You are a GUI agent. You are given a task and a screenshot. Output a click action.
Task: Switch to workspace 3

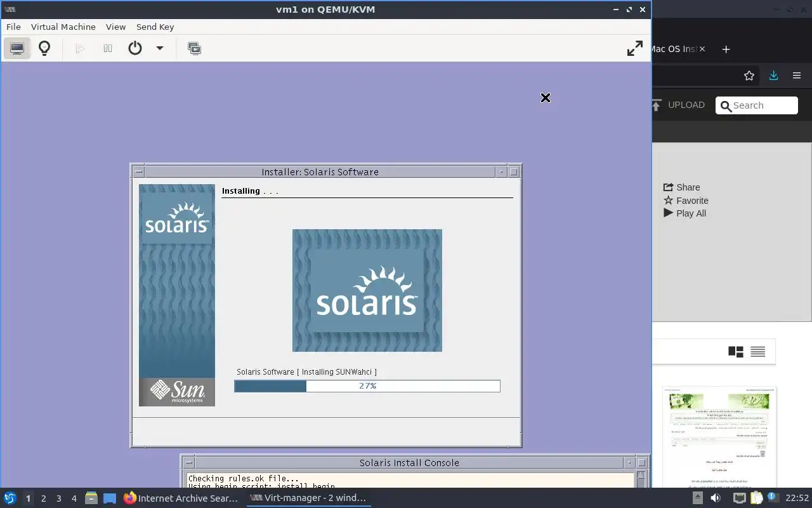pos(58,498)
